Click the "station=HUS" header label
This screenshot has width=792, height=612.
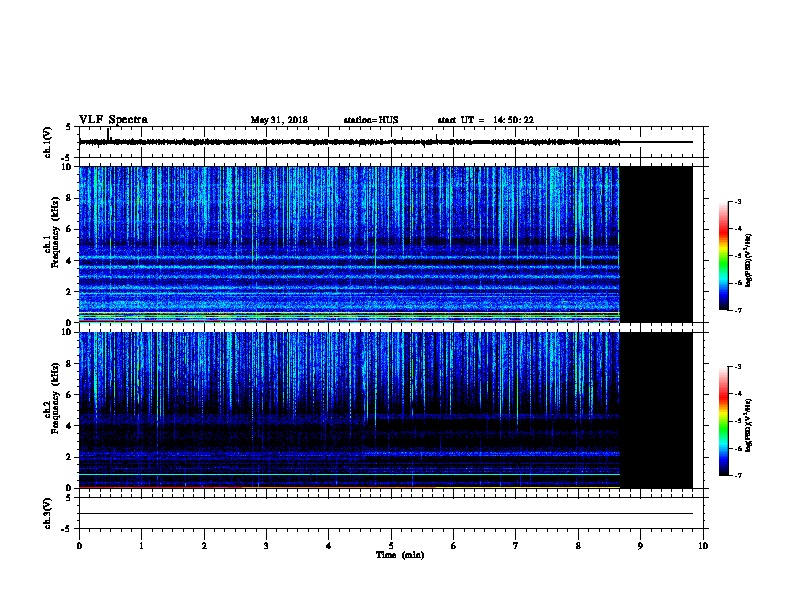coord(371,120)
